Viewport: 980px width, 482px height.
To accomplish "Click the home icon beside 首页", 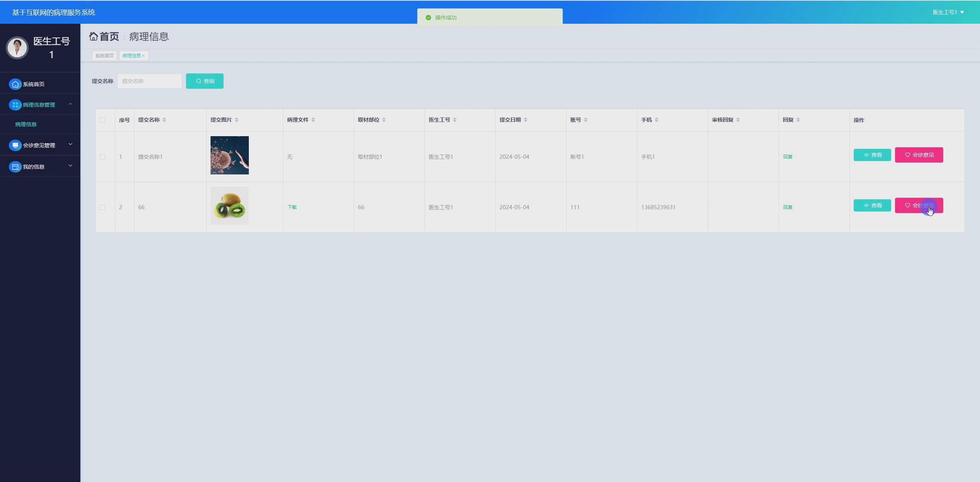I will (x=93, y=36).
